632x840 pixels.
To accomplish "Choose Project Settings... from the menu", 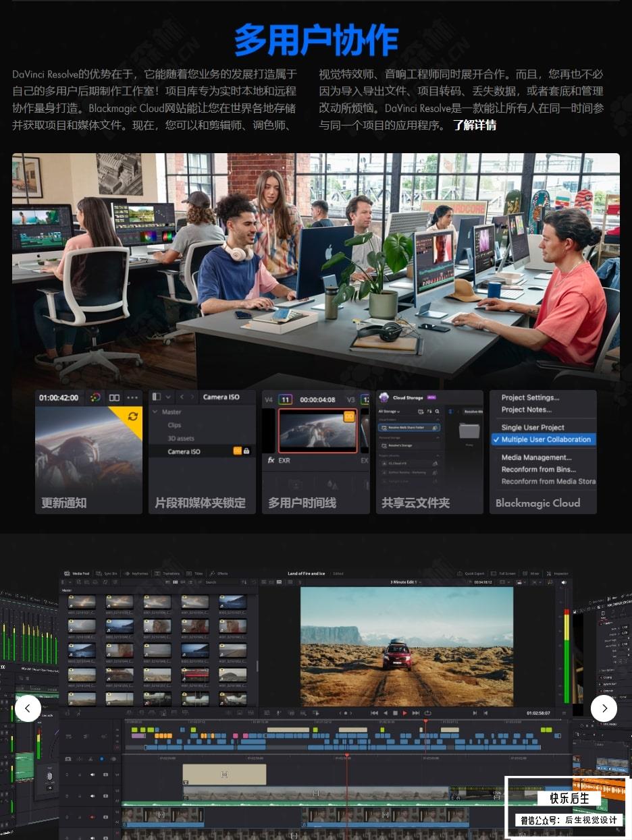I will coord(531,397).
